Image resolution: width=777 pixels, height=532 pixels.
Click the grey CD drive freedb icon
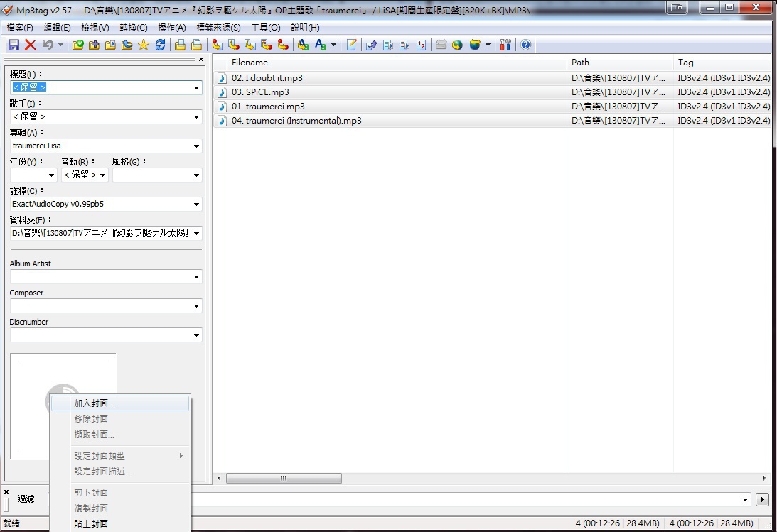pyautogui.click(x=441, y=45)
